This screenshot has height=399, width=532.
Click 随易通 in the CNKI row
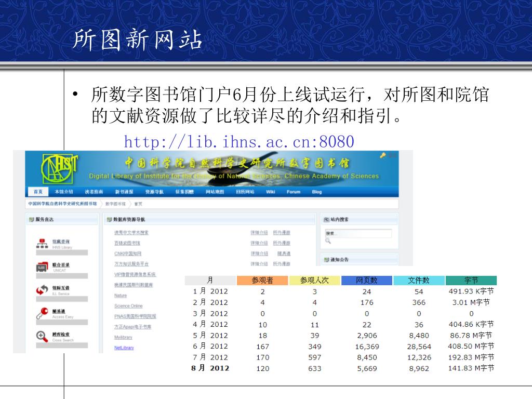pyautogui.click(x=284, y=254)
